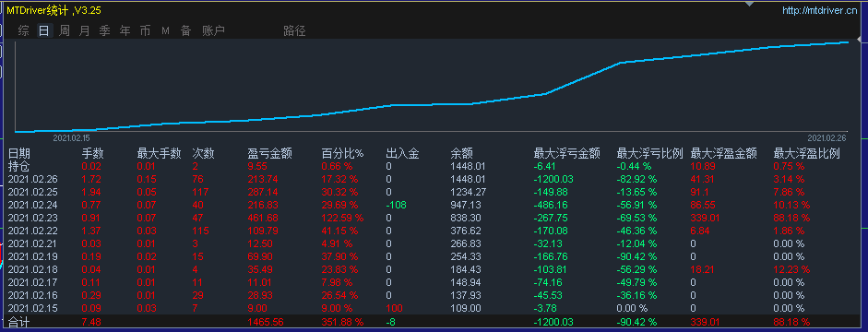Click the 百分比% column header
The width and height of the screenshot is (868, 332).
tap(342, 153)
